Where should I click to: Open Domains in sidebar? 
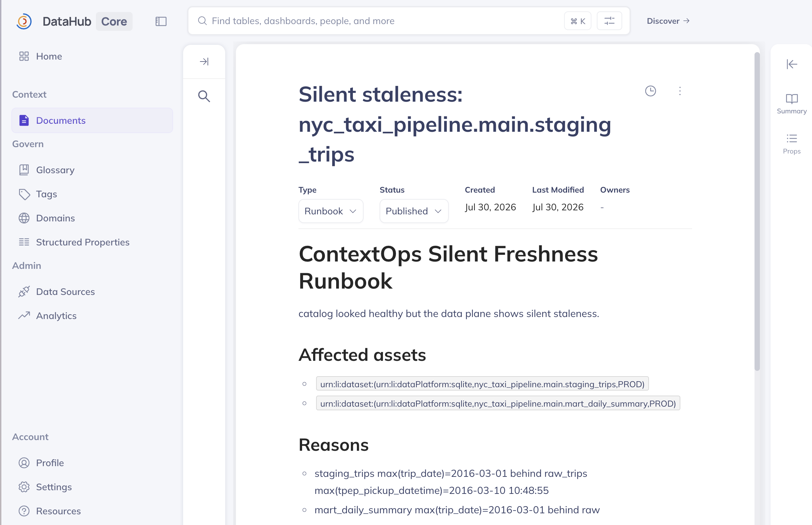tap(92, 218)
